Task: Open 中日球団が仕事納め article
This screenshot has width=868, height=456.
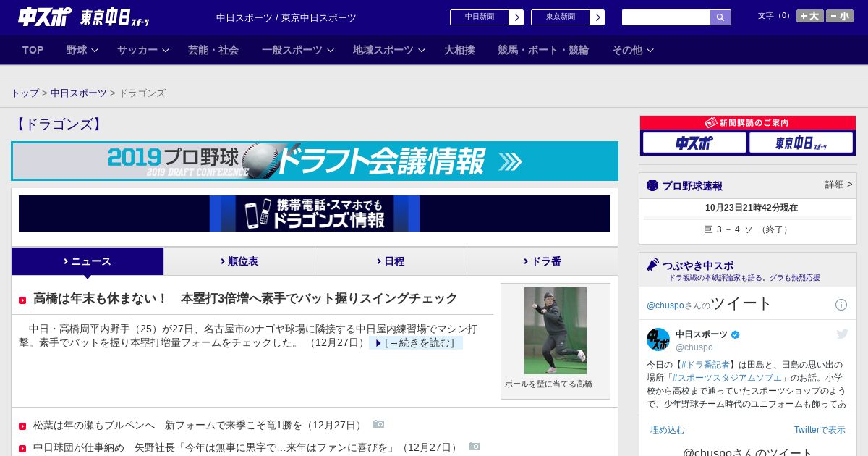Action: [x=247, y=447]
